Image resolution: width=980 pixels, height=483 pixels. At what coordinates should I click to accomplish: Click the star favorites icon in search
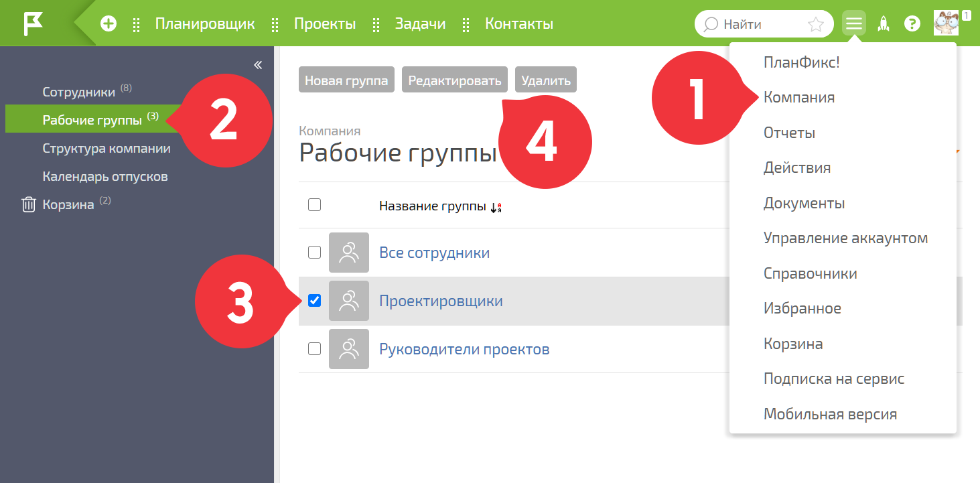point(816,24)
